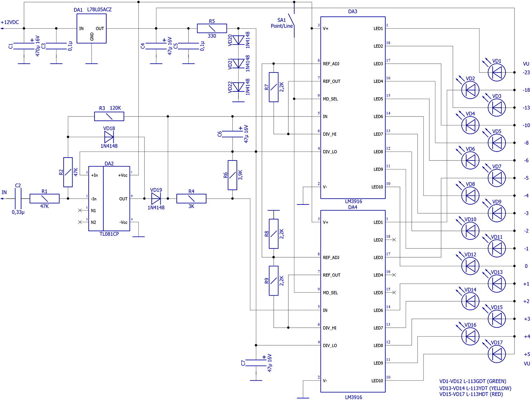Select the lower LM3916 chip DA4
Screen dimensions: 532x401
(x=353, y=301)
